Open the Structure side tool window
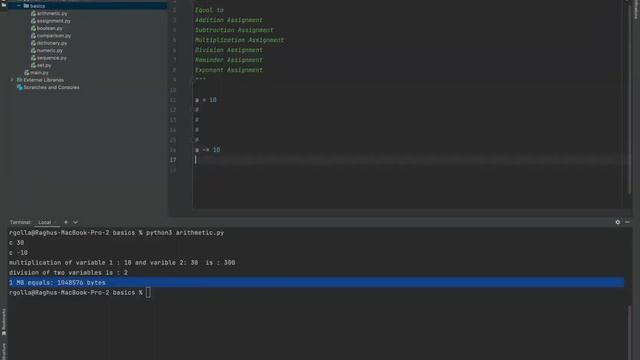The height and width of the screenshot is (360, 640). pos(4,351)
